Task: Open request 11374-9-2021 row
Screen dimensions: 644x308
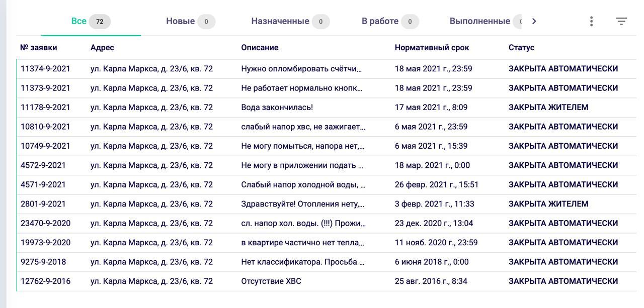Action: tap(45, 69)
